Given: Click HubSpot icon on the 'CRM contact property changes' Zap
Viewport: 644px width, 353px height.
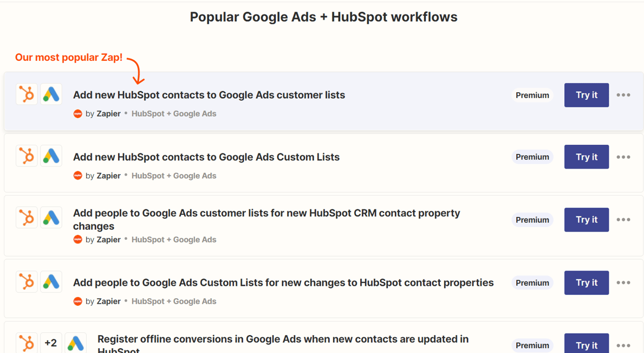Looking at the screenshot, I should (27, 217).
